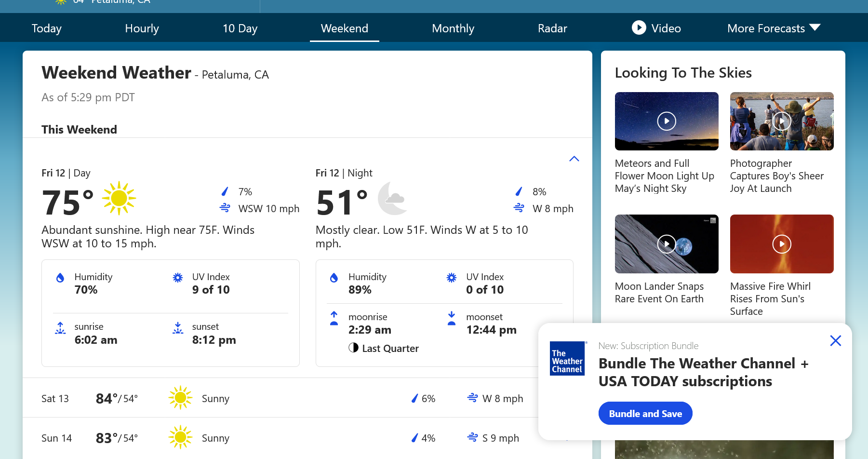Select the Monthly forecast tab
Viewport: 868px width, 459px height.
(453, 28)
